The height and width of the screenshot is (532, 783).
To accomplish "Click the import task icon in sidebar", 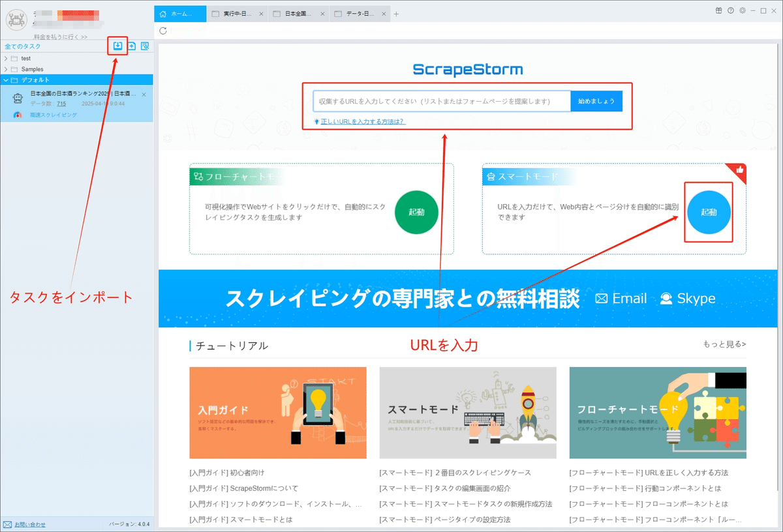I will 117,46.
